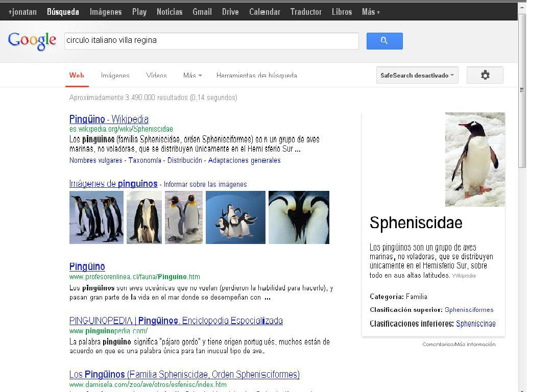Open emperor penguin with chick thumbnail

(144, 217)
